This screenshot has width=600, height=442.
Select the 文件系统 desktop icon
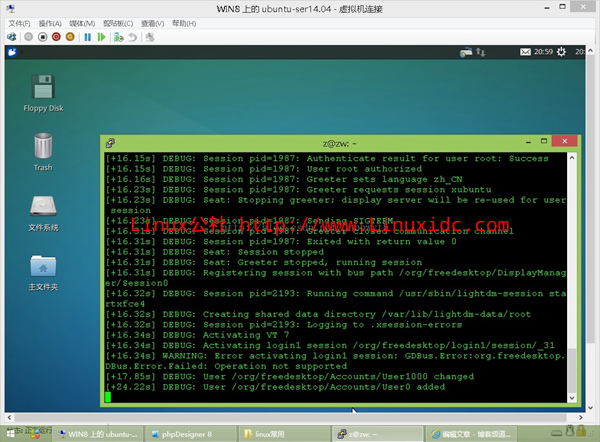click(x=43, y=214)
